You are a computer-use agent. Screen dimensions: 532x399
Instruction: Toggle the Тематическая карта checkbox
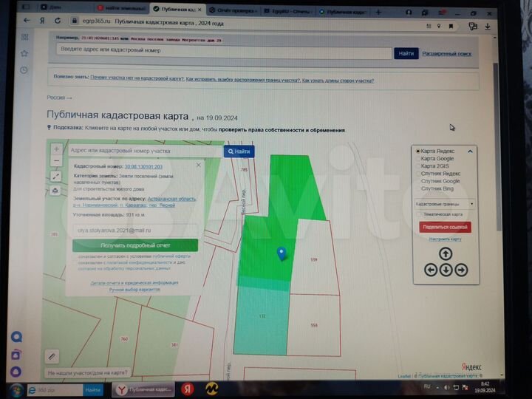pyautogui.click(x=419, y=214)
